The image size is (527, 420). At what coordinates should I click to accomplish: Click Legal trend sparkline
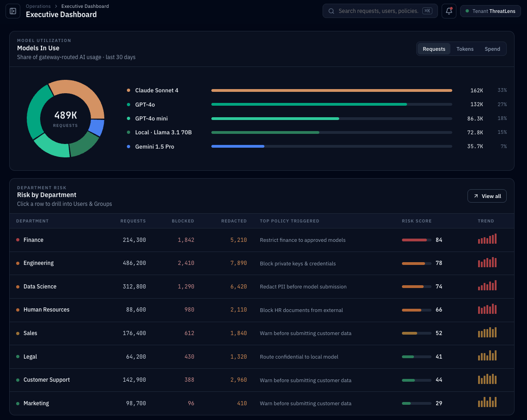click(487, 355)
